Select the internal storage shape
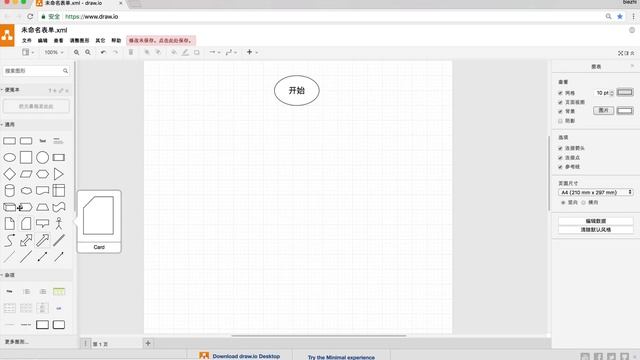Image resolution: width=640 pixels, height=360 pixels. tap(58, 191)
